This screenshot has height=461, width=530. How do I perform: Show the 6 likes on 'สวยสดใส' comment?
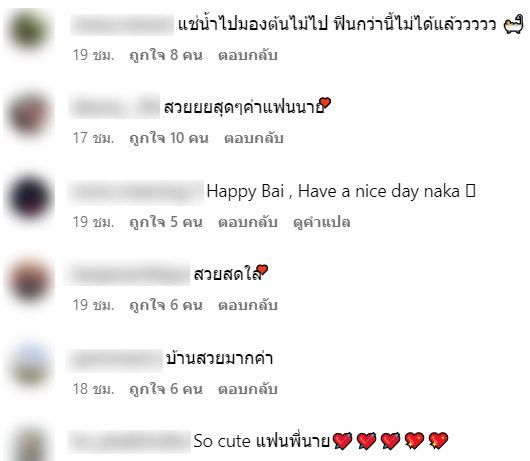[166, 305]
